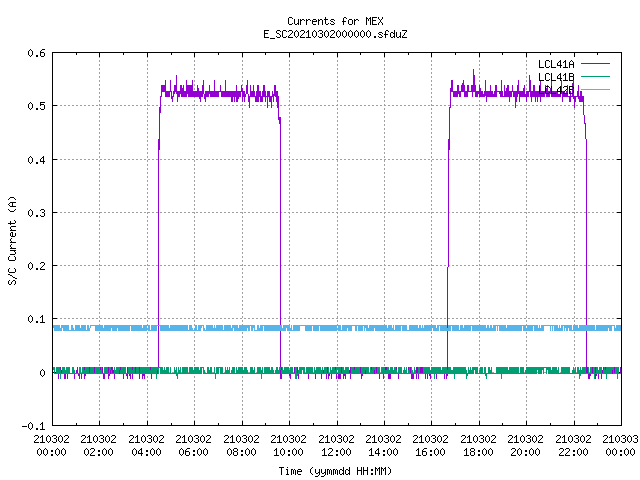Click the x-axis tick label 210302 20:00
The height and width of the screenshot is (480, 640).
pyautogui.click(x=525, y=446)
